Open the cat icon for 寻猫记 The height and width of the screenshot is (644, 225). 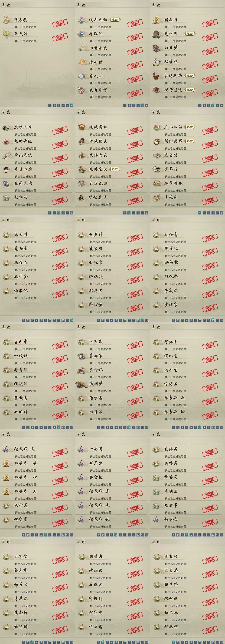[x=81, y=34]
